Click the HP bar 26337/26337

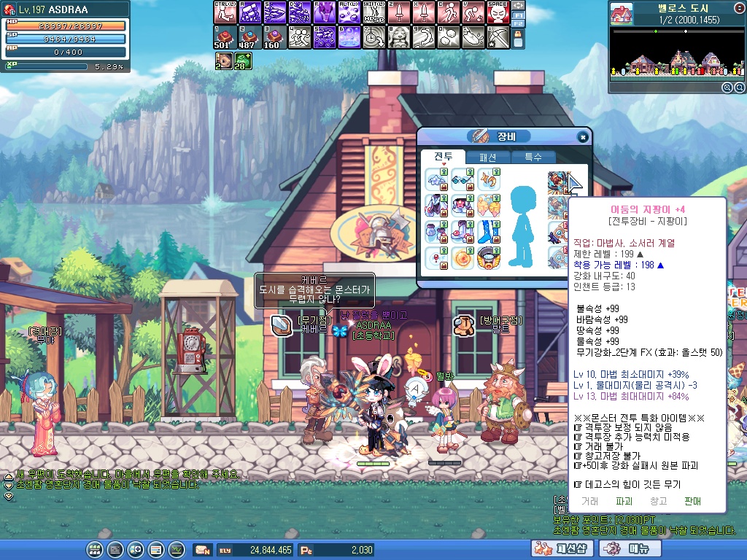(66, 26)
